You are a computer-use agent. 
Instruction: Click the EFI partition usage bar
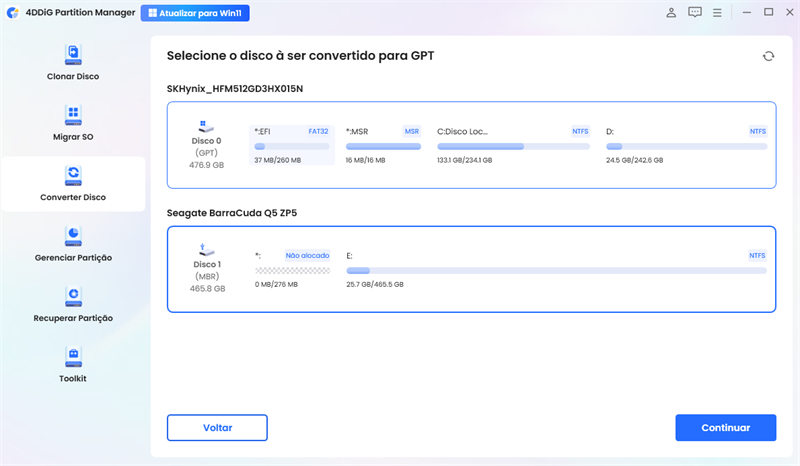click(292, 146)
